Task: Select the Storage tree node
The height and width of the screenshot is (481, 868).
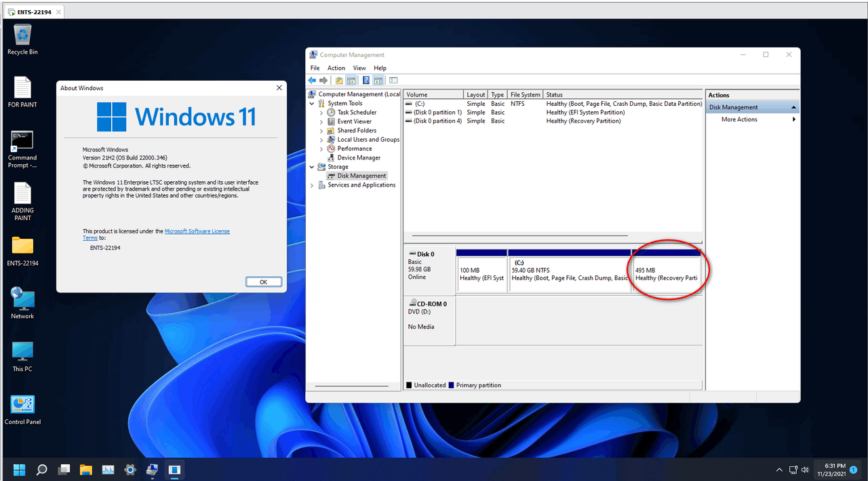Action: (338, 167)
